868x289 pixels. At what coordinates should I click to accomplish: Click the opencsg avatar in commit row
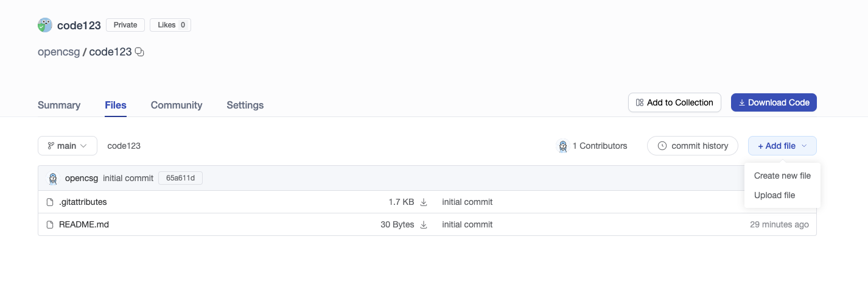[x=54, y=178]
